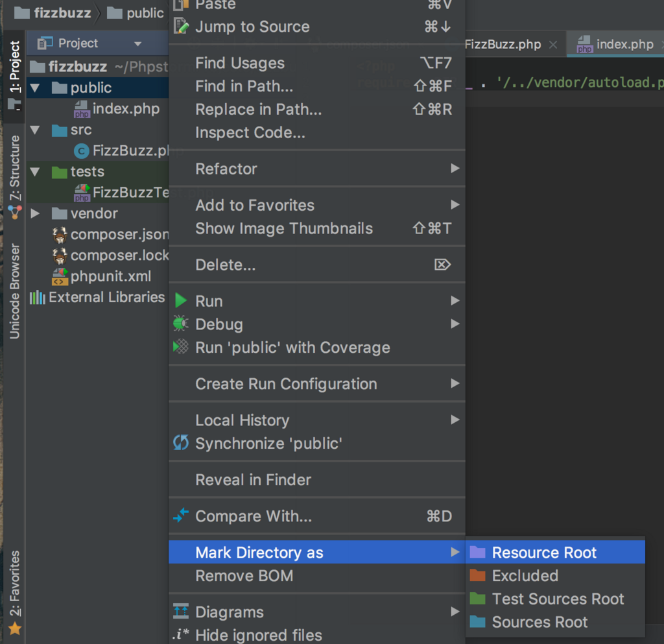The image size is (664, 644).
Task: Switch to the FizzBuzz.php editor tab
Action: (503, 44)
